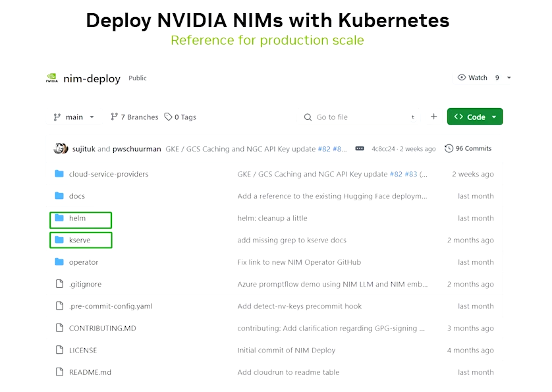The image size is (552, 392).
Task: Click the tag icon next to 0 Tags
Action: coord(168,117)
